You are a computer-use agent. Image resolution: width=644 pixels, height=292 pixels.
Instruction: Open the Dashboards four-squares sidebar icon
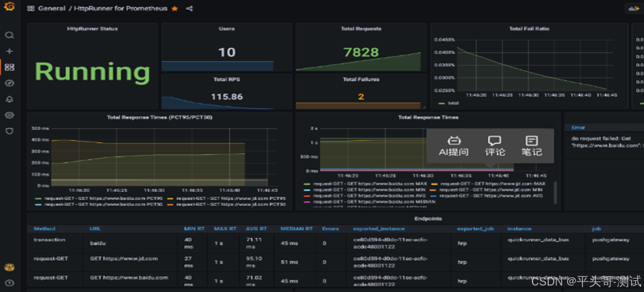click(x=9, y=67)
